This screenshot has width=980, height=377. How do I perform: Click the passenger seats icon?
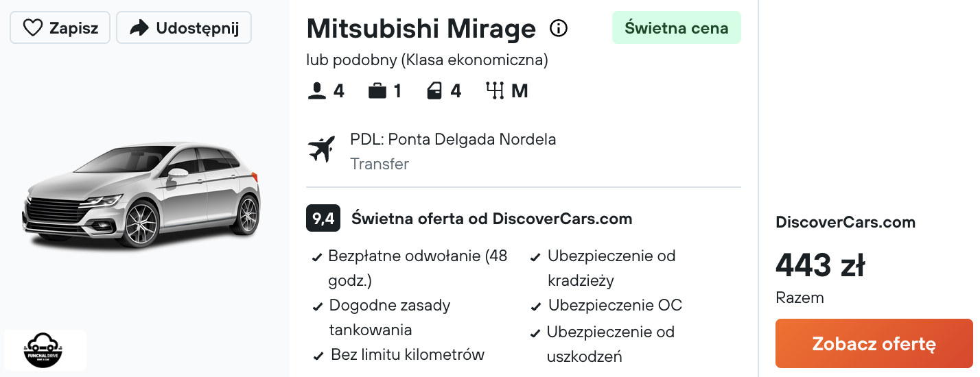tap(317, 91)
